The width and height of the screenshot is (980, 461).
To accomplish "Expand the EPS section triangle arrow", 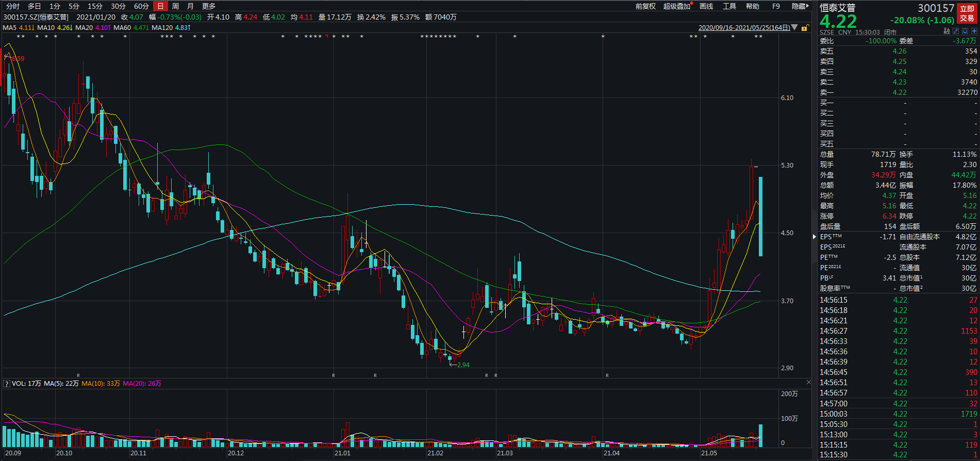I will (x=815, y=237).
